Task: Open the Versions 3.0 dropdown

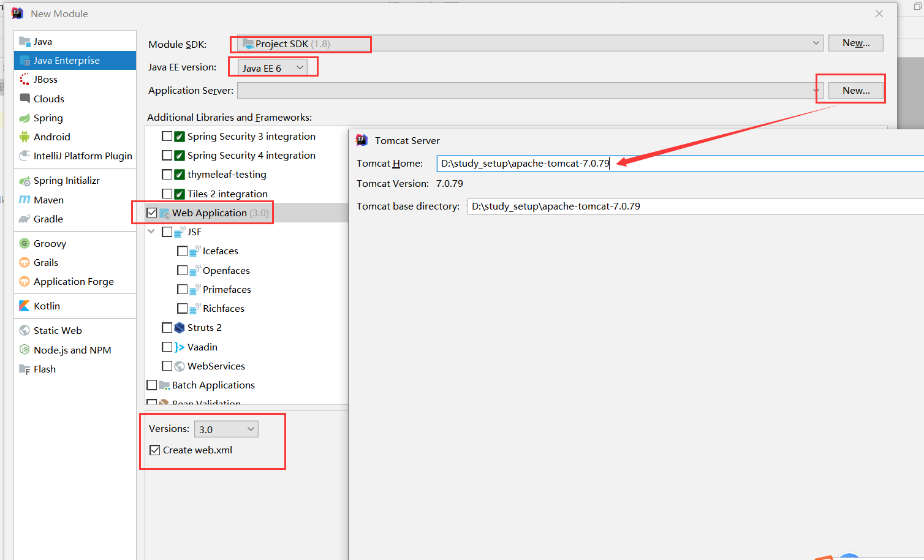Action: pyautogui.click(x=226, y=429)
